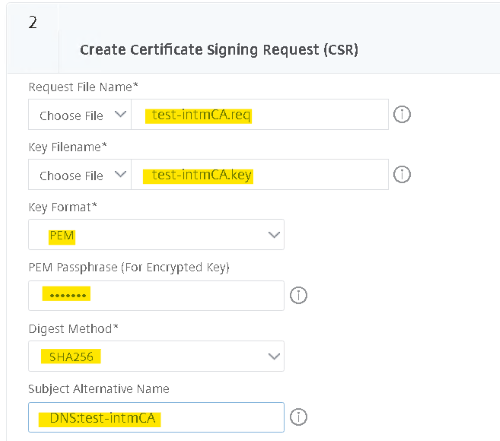Focus the PEM Passphrase password field
This screenshot has width=500, height=441.
(x=156, y=295)
